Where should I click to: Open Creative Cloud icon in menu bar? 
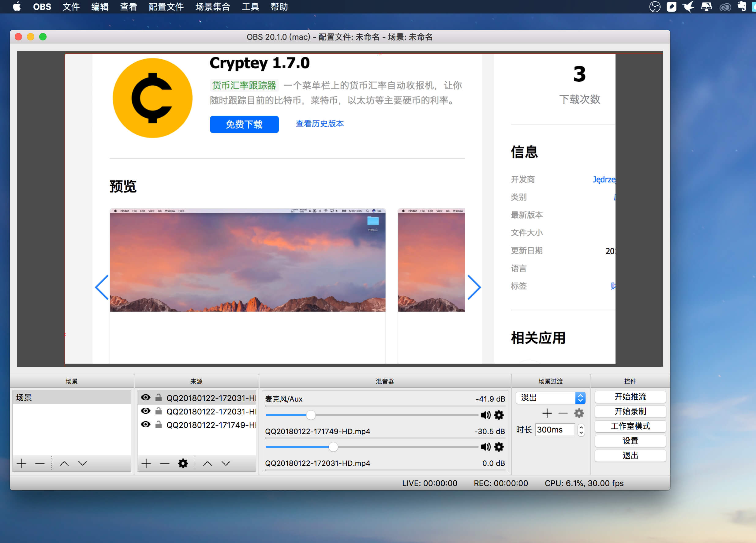point(725,7)
